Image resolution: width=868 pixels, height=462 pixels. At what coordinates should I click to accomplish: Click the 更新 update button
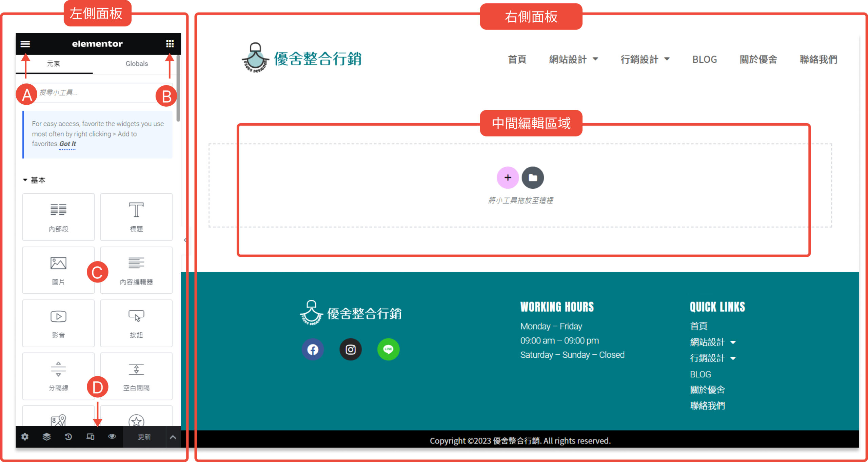pos(144,437)
